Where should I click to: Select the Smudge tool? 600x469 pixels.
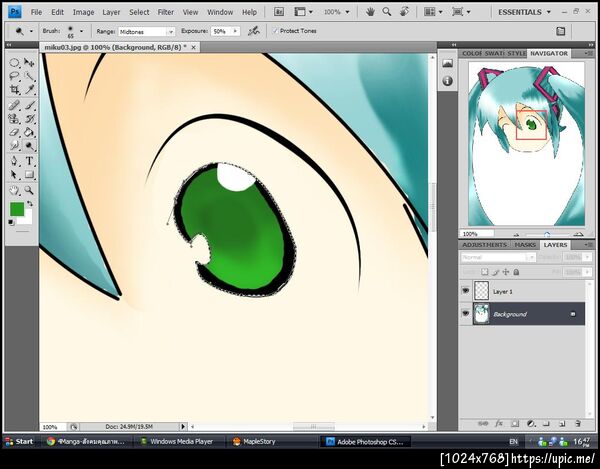[14, 146]
